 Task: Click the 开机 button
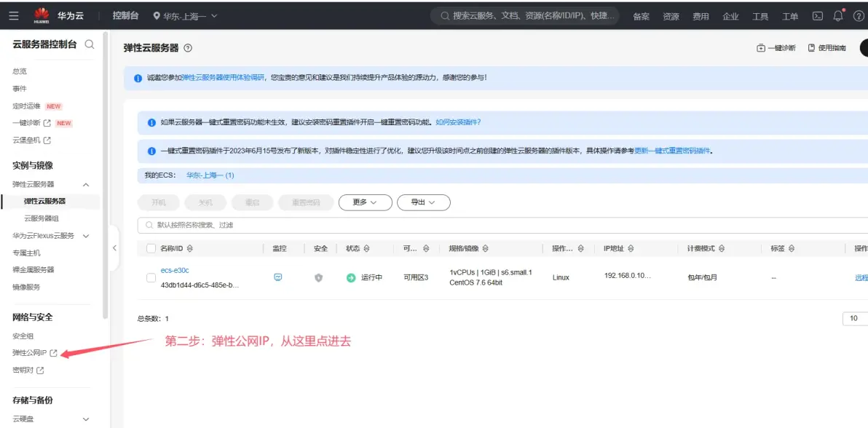159,202
